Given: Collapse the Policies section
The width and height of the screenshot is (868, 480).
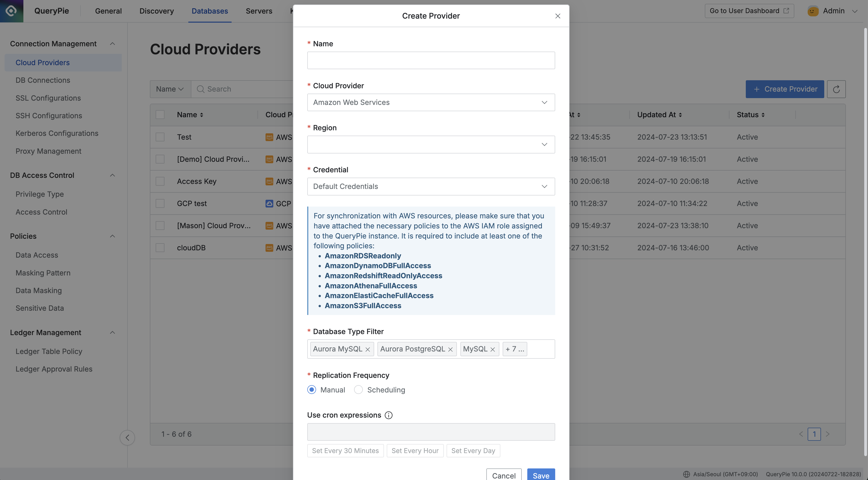Looking at the screenshot, I should [113, 236].
